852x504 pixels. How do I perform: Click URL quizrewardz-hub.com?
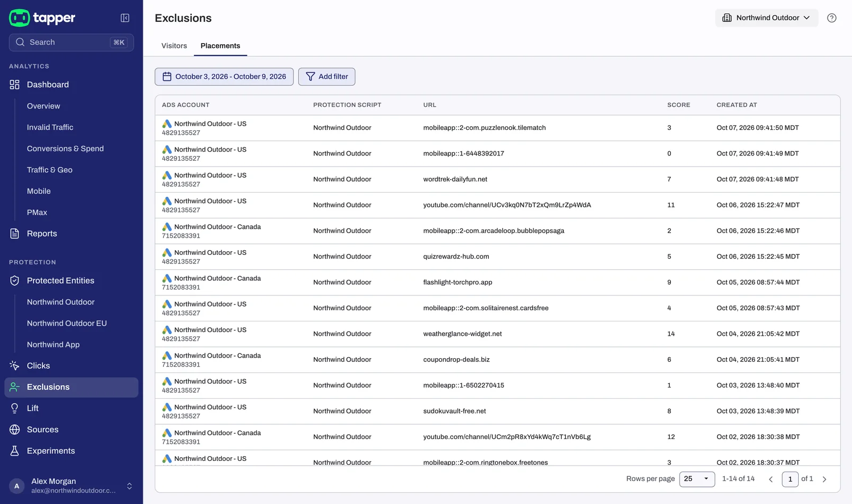pos(456,257)
